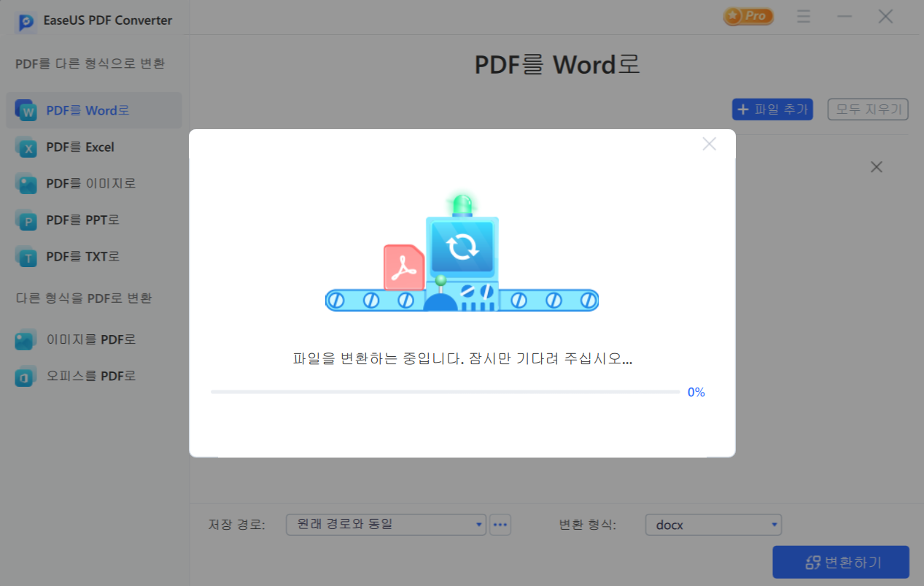The image size is (924, 586).
Task: Expand the 원래 경로와 동일 selector
Action: pos(385,525)
